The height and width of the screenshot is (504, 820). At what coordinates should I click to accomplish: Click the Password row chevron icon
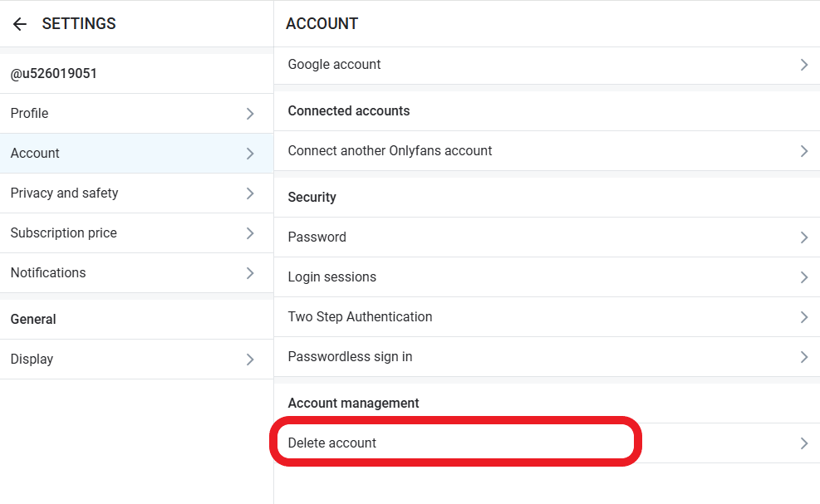[803, 237]
